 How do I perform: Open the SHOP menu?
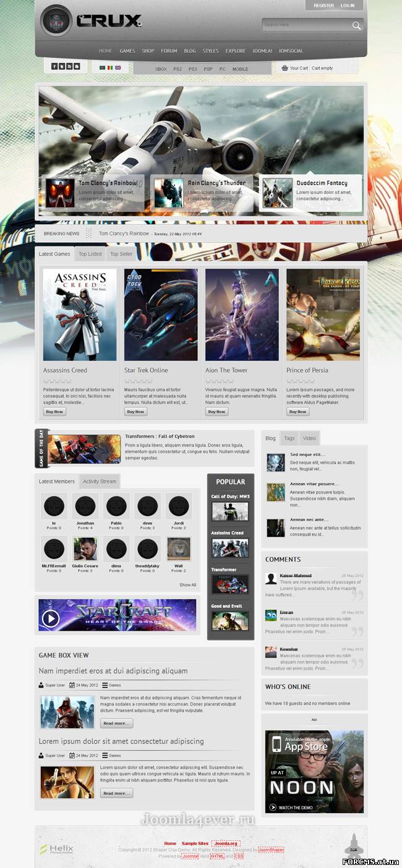148,51
